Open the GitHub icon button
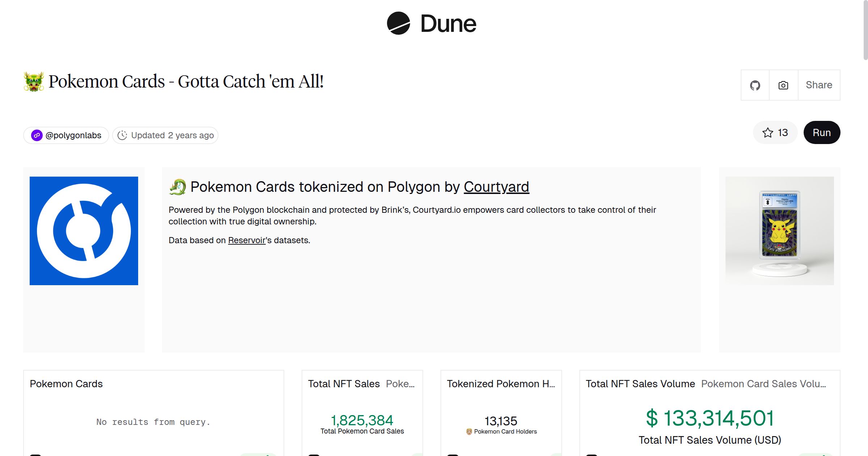The height and width of the screenshot is (456, 868). (x=755, y=85)
